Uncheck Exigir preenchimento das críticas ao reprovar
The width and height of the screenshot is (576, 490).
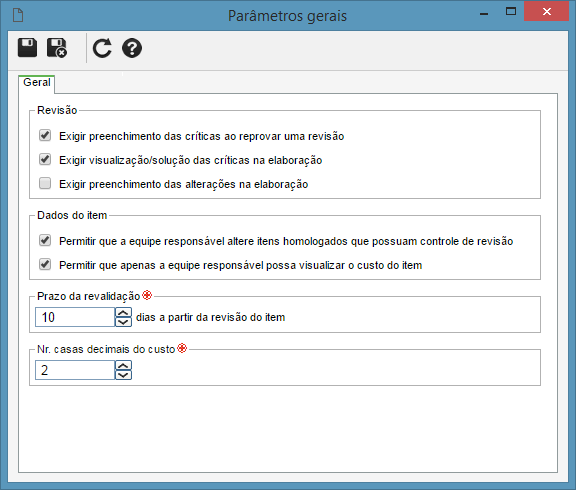(45, 136)
